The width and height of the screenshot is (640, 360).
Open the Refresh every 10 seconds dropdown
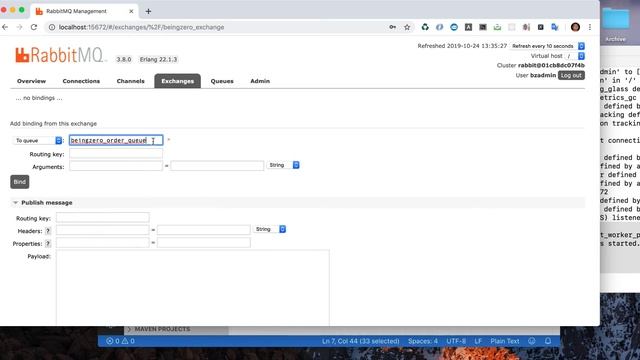click(548, 46)
